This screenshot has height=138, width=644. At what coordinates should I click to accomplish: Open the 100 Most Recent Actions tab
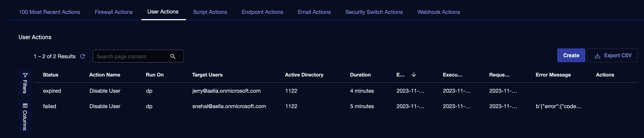coord(50,12)
